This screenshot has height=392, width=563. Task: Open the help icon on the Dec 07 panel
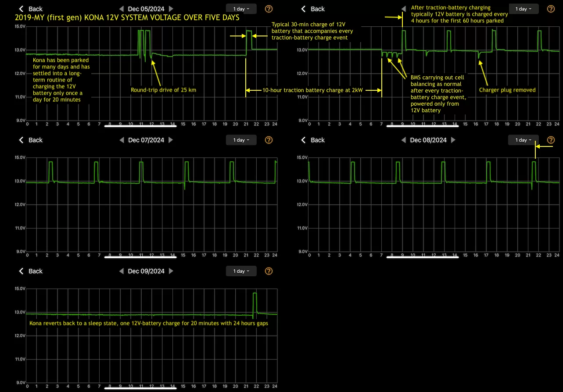point(269,140)
